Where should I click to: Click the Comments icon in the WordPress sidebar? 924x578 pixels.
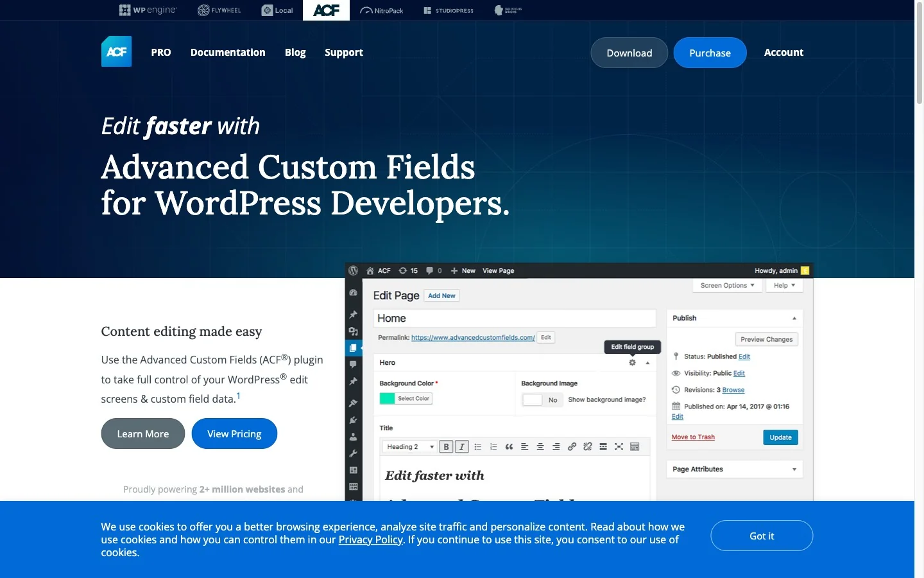point(353,364)
